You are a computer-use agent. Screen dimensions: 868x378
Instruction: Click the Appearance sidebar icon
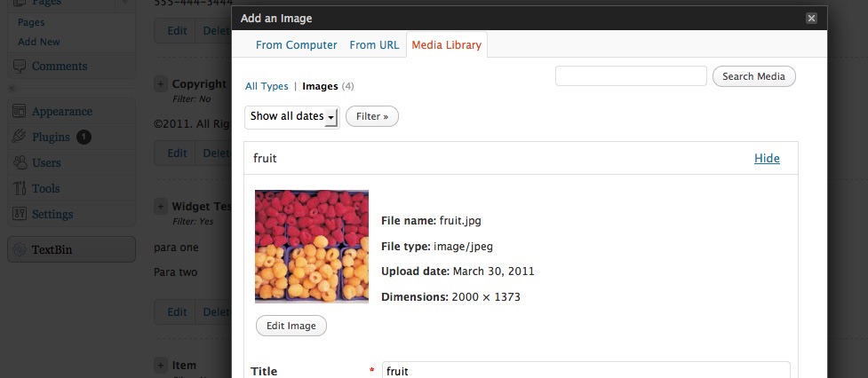[20, 111]
